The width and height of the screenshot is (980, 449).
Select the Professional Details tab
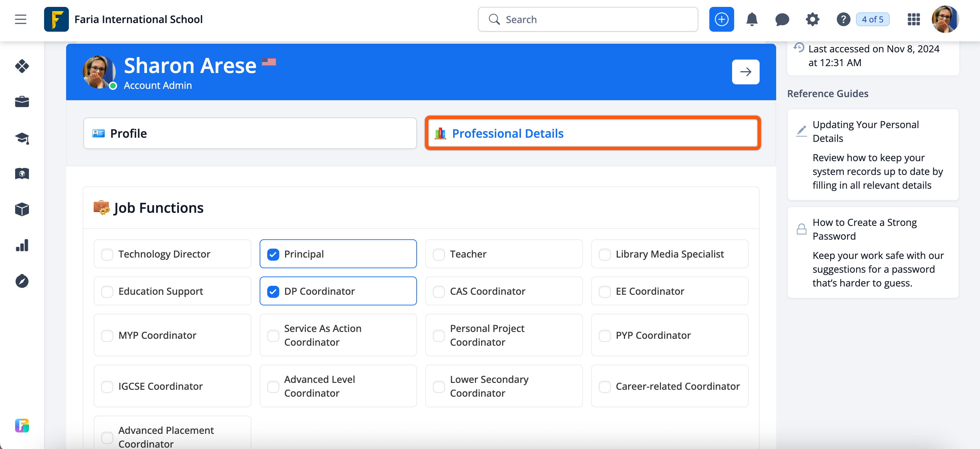pyautogui.click(x=592, y=134)
